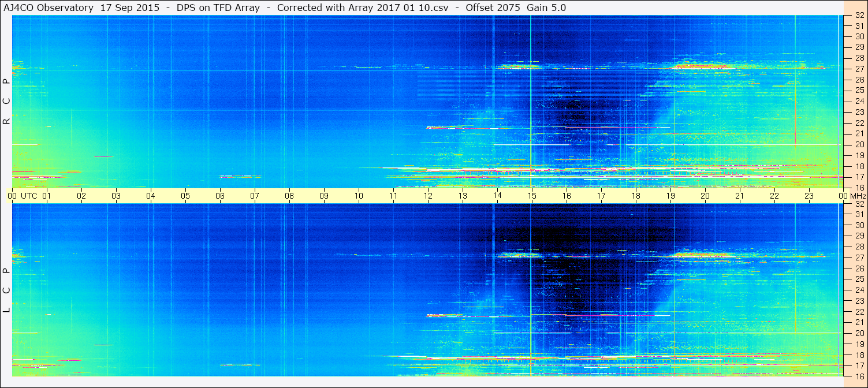
Task: Click the 26 MHz label in LCP panel
Action: [x=859, y=268]
